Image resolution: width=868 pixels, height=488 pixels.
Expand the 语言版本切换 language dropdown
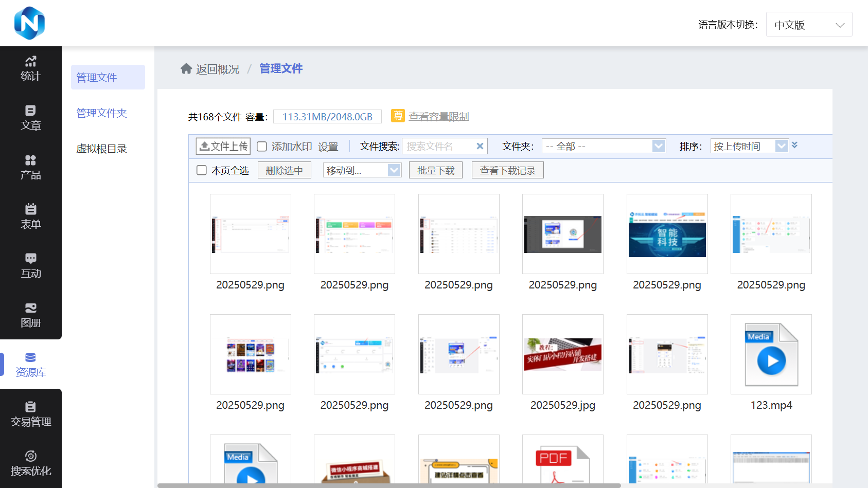point(809,25)
